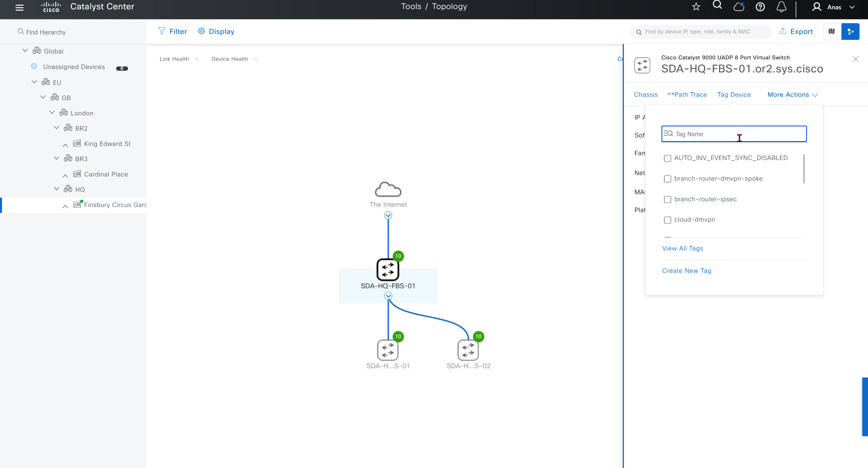Click the Tag Name search field
Screen dimensions: 868x468
pos(734,134)
